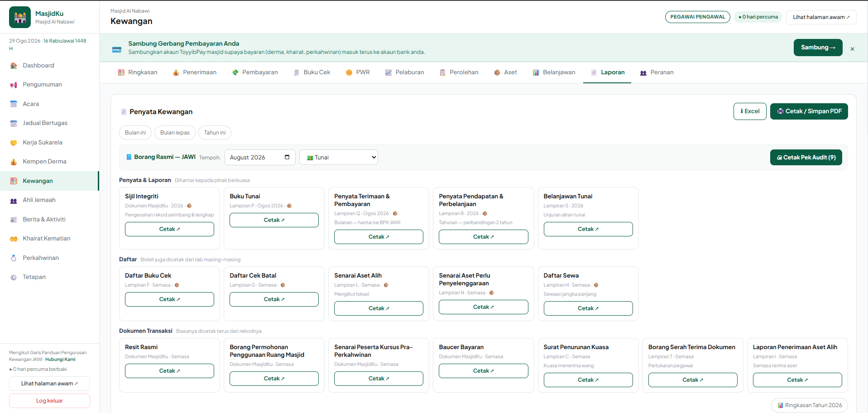Click the Jadual Bertugas schedule icon
Screen dimensions: 868x413
[14, 123]
